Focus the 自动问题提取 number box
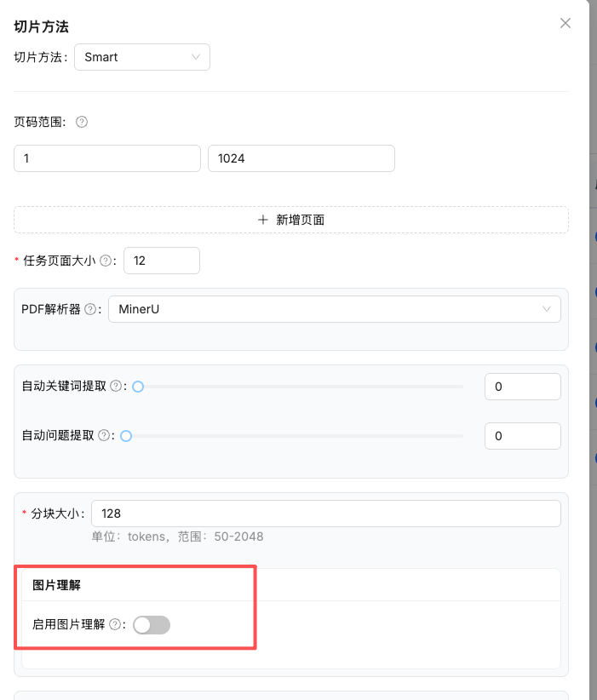The width and height of the screenshot is (597, 700). pos(522,436)
